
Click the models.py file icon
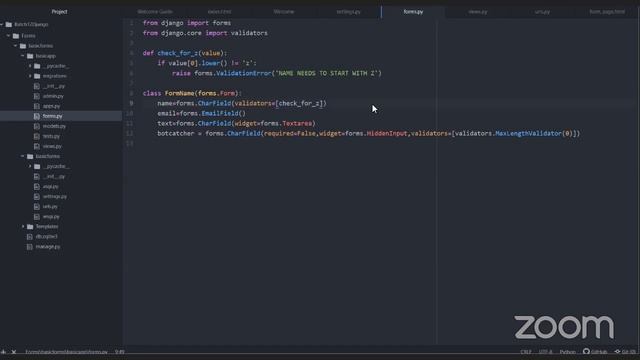(x=37, y=126)
